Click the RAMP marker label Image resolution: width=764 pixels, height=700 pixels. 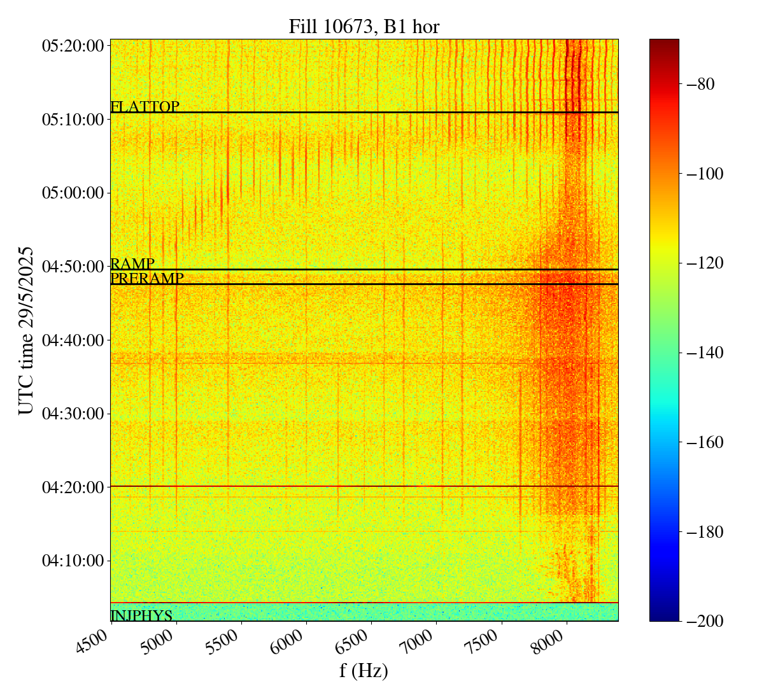(x=132, y=263)
